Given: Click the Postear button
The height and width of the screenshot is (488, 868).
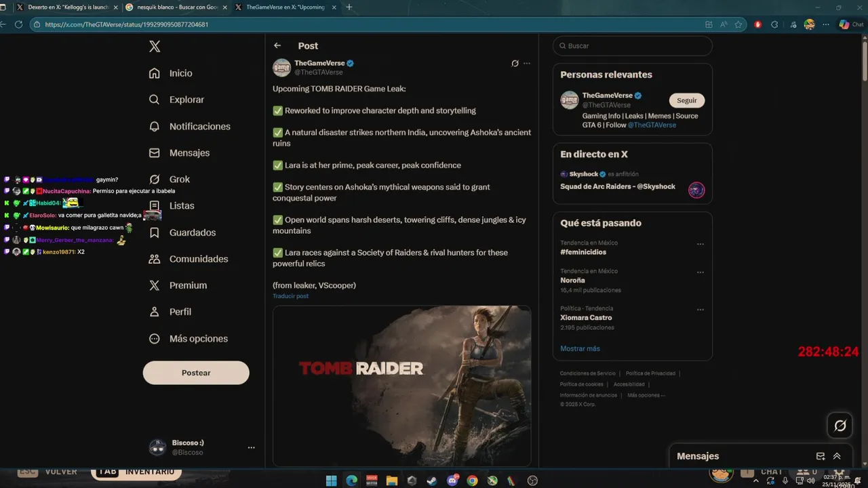Looking at the screenshot, I should (x=196, y=373).
